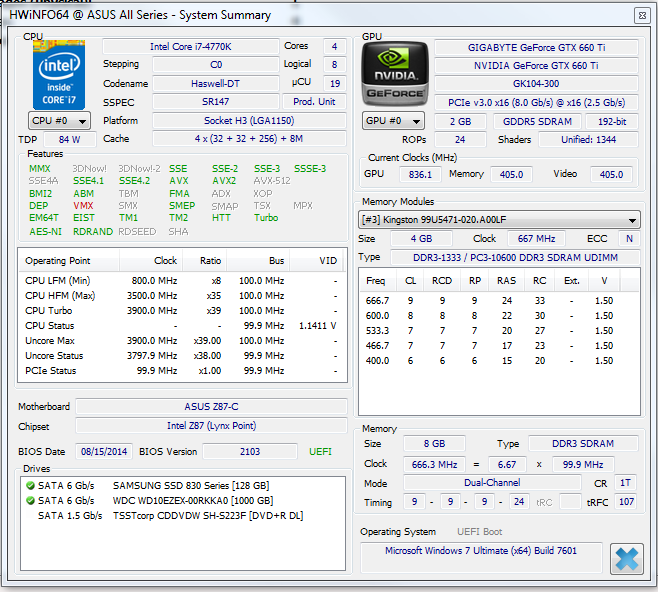
Task: Expand the Kingston memory module dropdown
Action: [499, 219]
